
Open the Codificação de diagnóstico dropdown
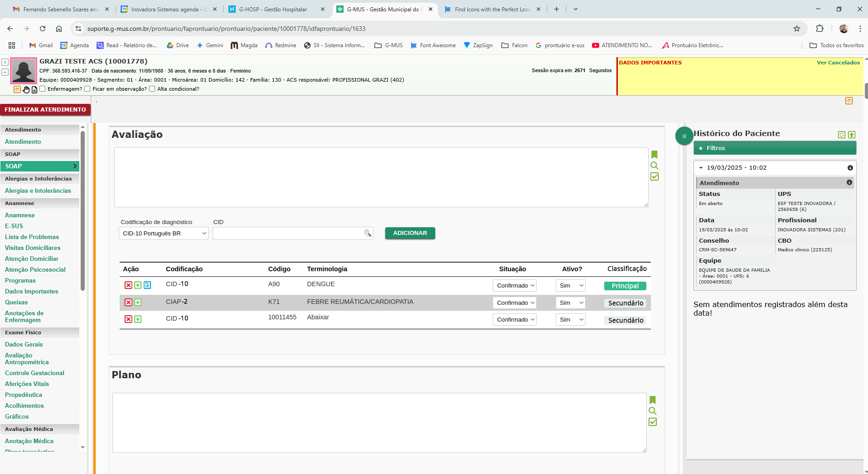point(163,233)
